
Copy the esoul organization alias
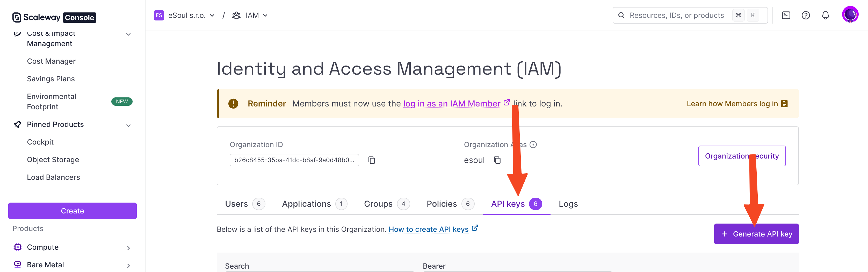[497, 160]
